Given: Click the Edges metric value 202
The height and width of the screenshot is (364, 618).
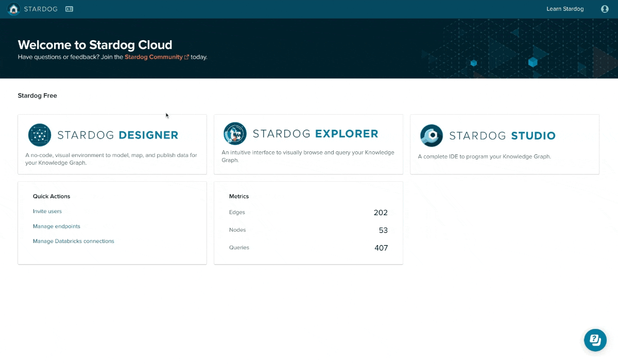Looking at the screenshot, I should (x=381, y=213).
